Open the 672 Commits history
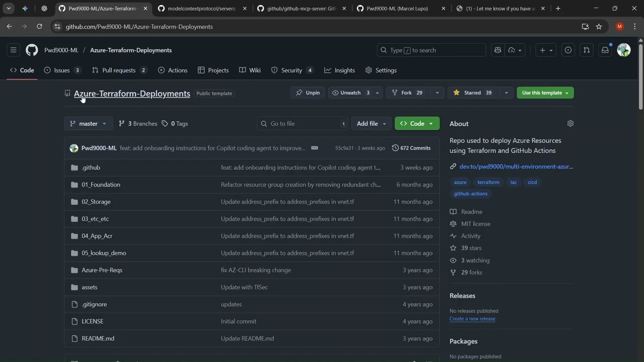 [x=411, y=148]
